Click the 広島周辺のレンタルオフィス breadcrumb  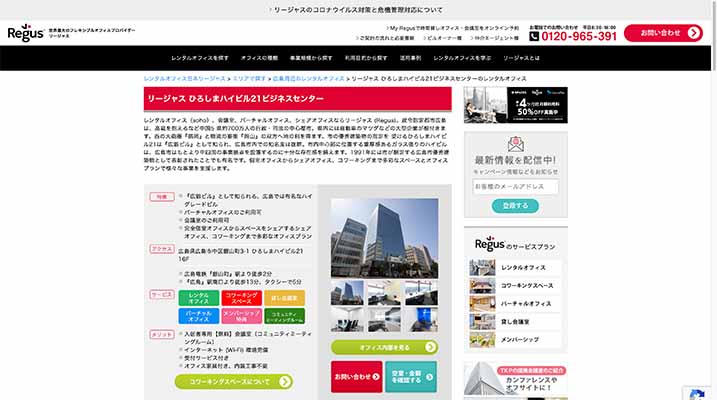(309, 79)
